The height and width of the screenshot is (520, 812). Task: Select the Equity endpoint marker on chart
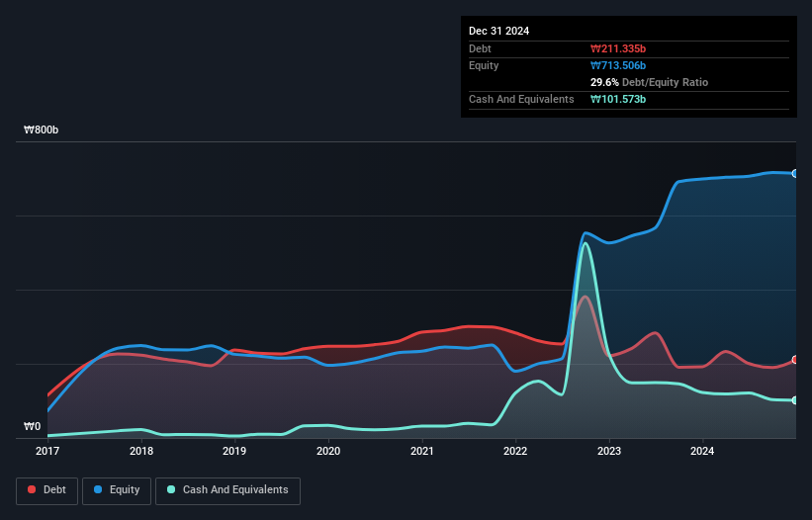(795, 173)
